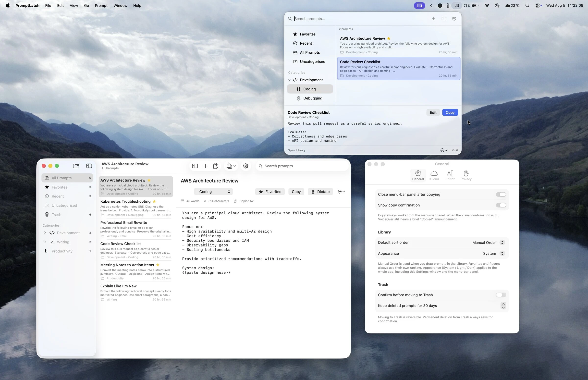Click the paperclip icon in menu bar
Image resolution: width=588 pixels, height=380 pixels.
pyautogui.click(x=448, y=5)
